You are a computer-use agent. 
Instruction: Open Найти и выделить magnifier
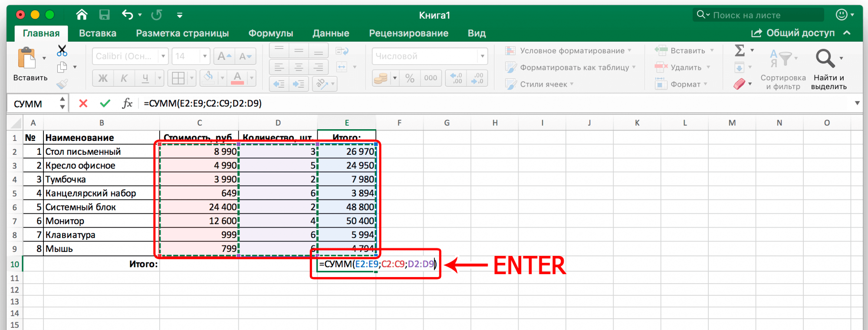[829, 69]
